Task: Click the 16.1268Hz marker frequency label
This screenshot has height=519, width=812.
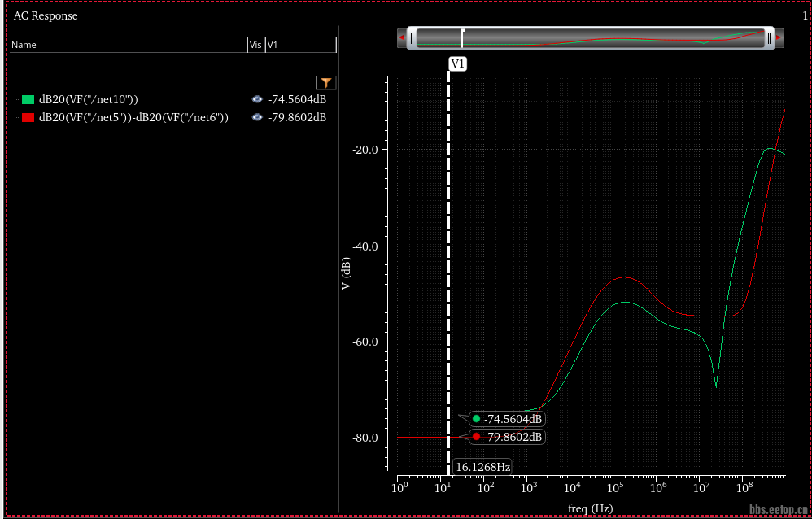Action: point(483,467)
